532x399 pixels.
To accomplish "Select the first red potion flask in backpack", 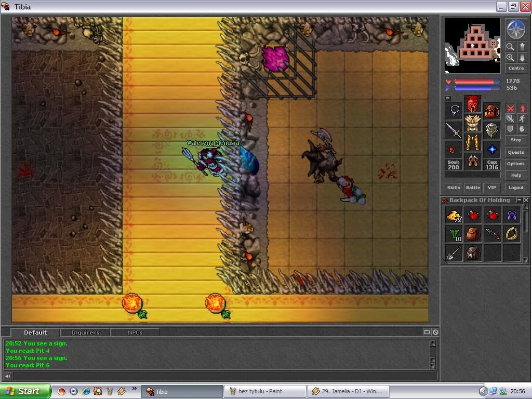I will (x=473, y=216).
